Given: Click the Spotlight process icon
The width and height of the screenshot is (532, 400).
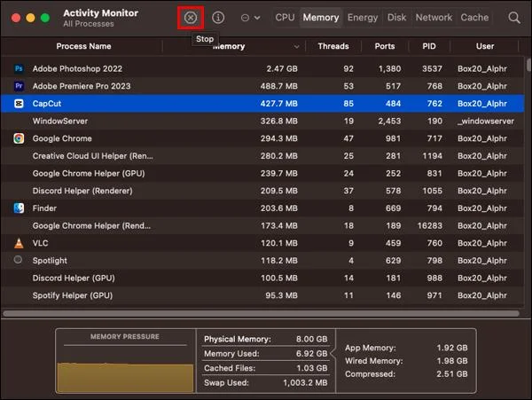Looking at the screenshot, I should point(18,260).
